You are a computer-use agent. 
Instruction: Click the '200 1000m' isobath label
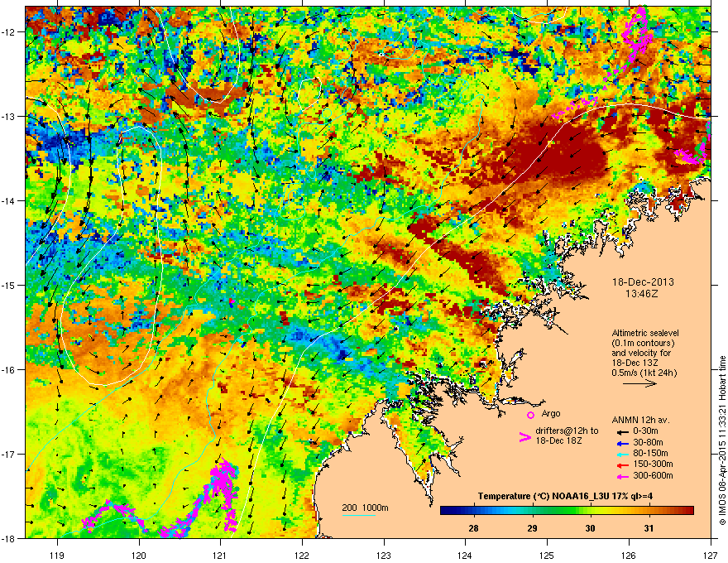tap(365, 508)
